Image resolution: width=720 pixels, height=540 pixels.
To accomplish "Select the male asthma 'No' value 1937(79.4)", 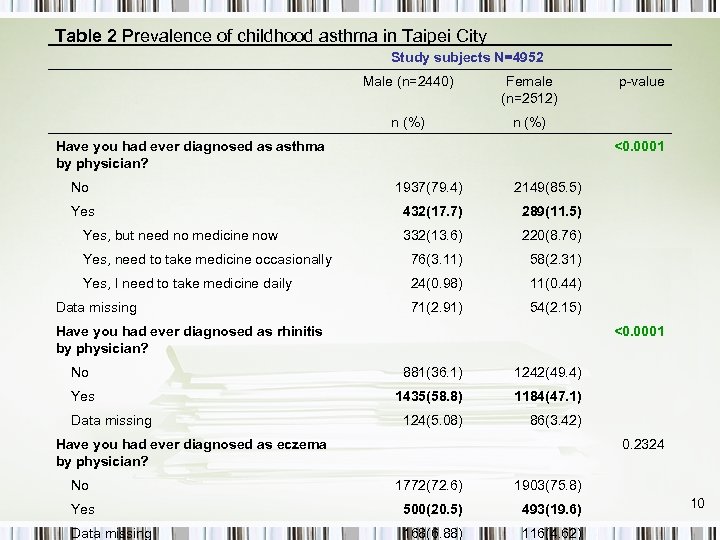I will pos(428,187).
